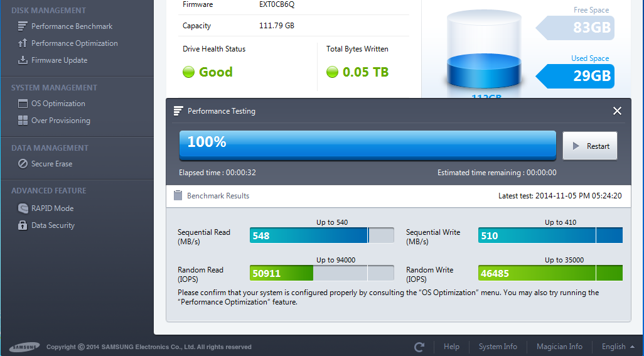Open Over Provisioning menu item
Image resolution: width=644 pixels, height=356 pixels.
(61, 121)
